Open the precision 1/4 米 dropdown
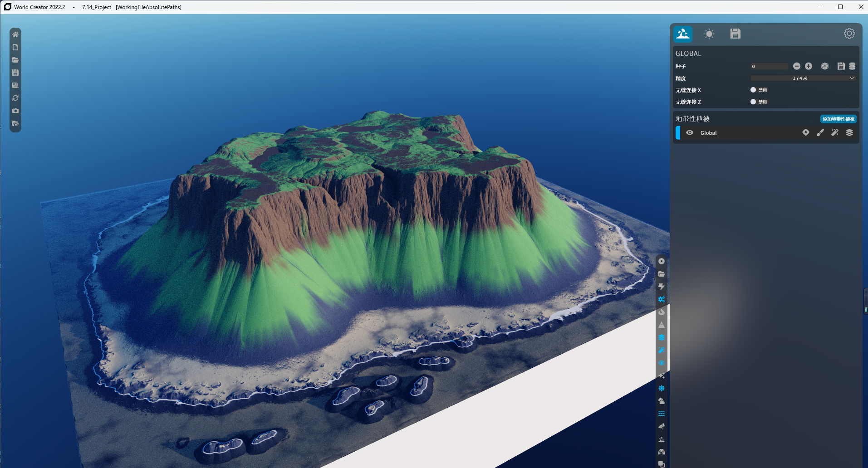868x468 pixels. pos(803,78)
